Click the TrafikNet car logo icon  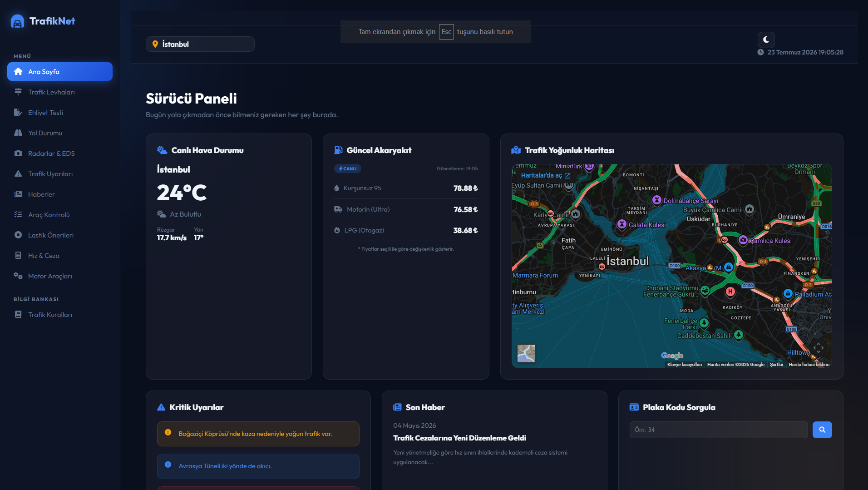[17, 21]
